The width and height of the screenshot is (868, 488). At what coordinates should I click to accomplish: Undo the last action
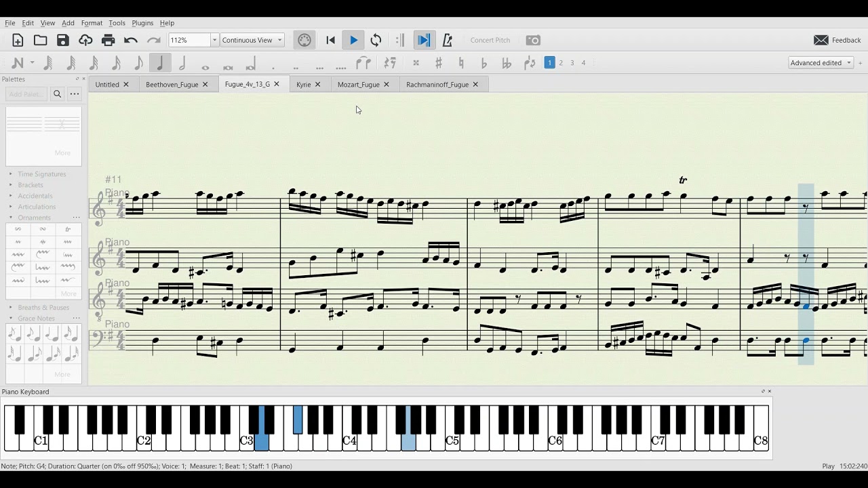point(131,41)
